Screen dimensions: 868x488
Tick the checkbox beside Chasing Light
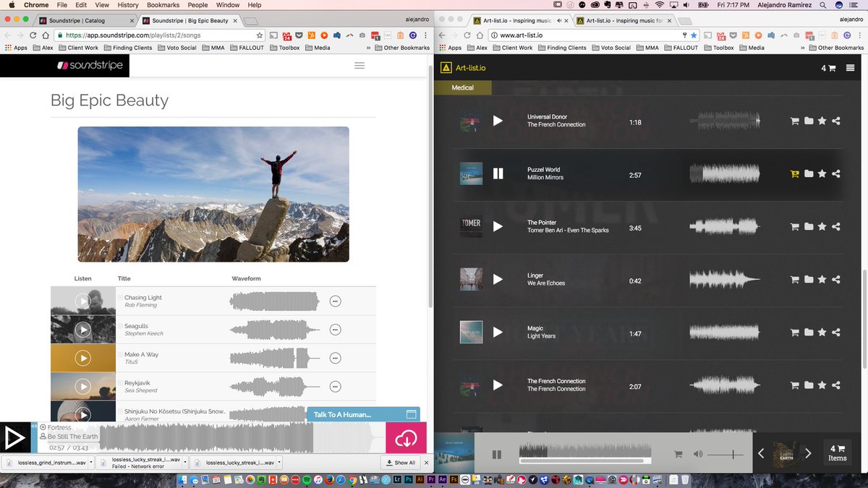click(120, 297)
